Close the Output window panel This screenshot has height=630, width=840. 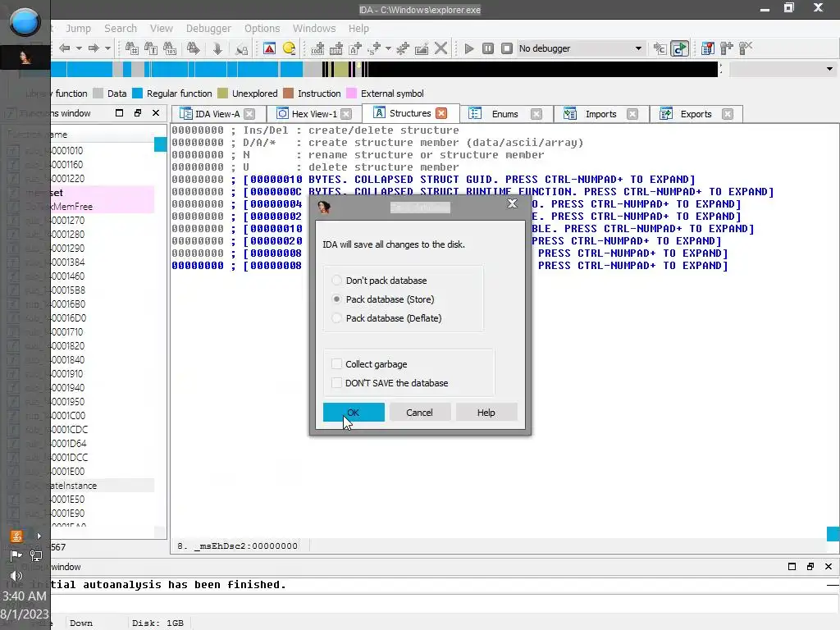829,566
